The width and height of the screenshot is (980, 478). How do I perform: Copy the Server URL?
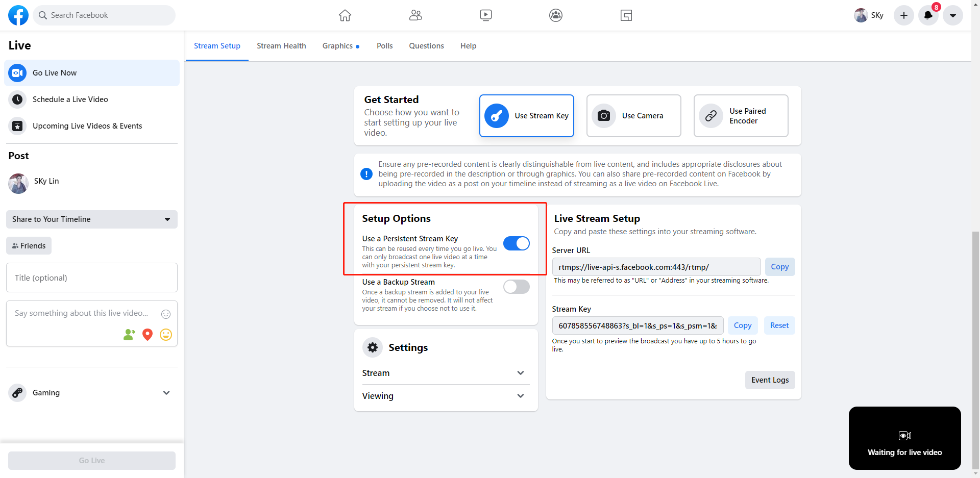[x=780, y=267]
